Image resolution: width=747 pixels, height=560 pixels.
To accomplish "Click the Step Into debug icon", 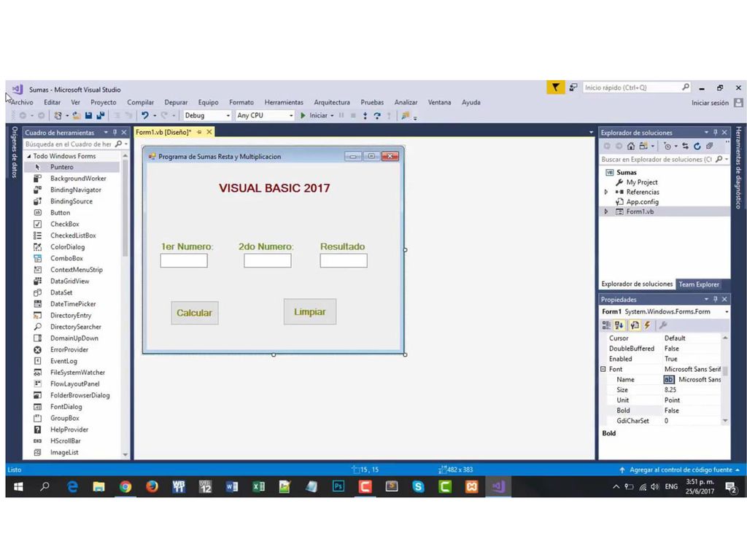I will click(x=365, y=115).
